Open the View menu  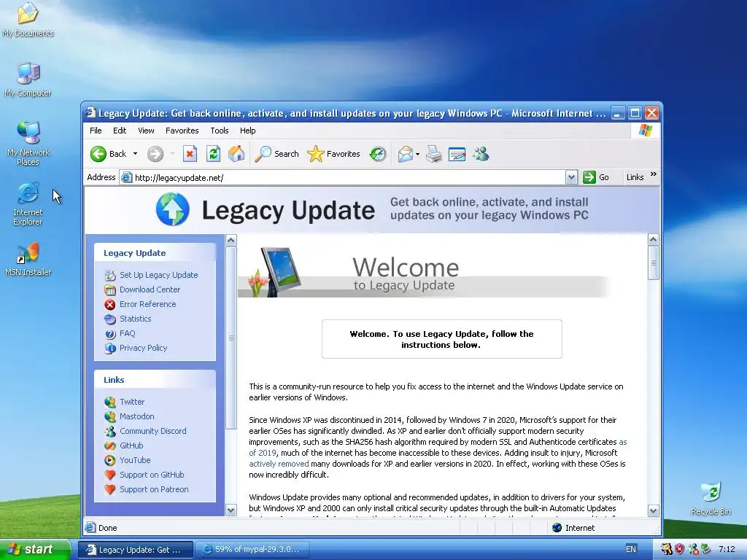click(146, 131)
